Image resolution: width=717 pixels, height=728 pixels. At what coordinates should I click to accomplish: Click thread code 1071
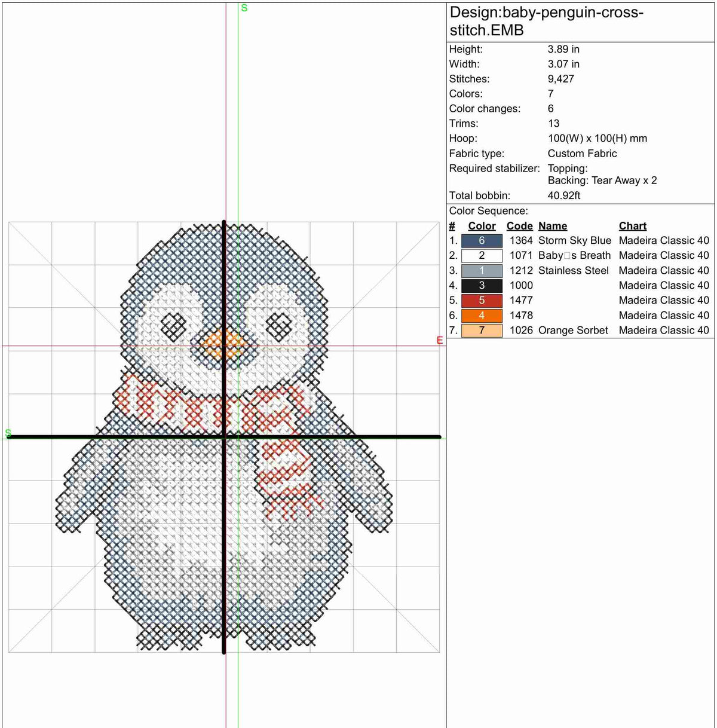coord(521,255)
